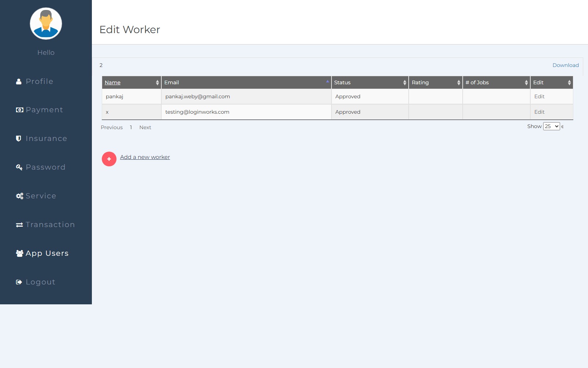Log out via Logout link

click(40, 282)
